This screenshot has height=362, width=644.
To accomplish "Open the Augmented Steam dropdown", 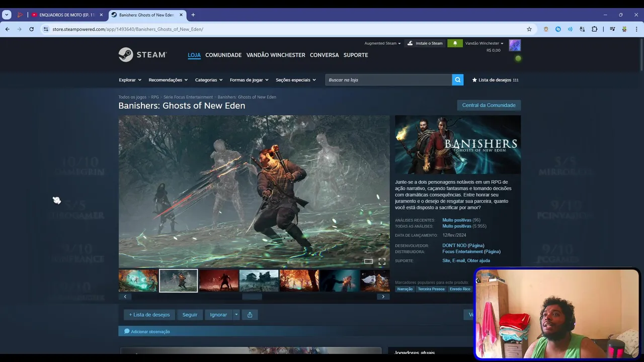I will coord(382,43).
